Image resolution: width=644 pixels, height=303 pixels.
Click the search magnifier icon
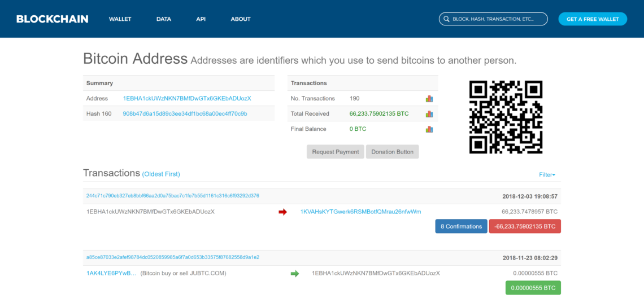446,19
